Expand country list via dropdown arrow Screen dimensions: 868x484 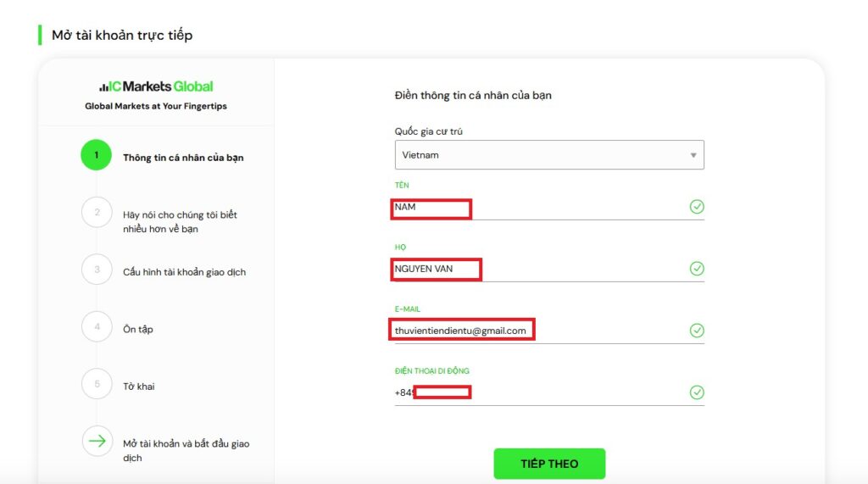pyautogui.click(x=693, y=155)
